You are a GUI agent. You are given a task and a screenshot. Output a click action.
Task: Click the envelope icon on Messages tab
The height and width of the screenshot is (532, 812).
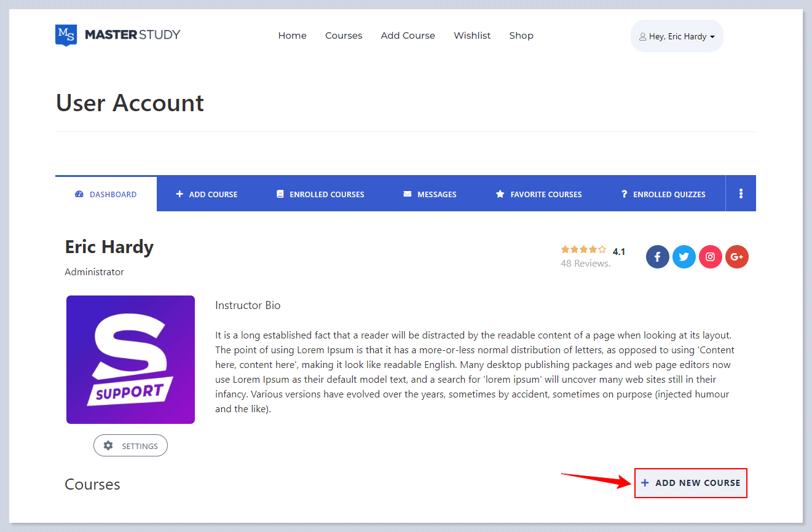(x=407, y=194)
